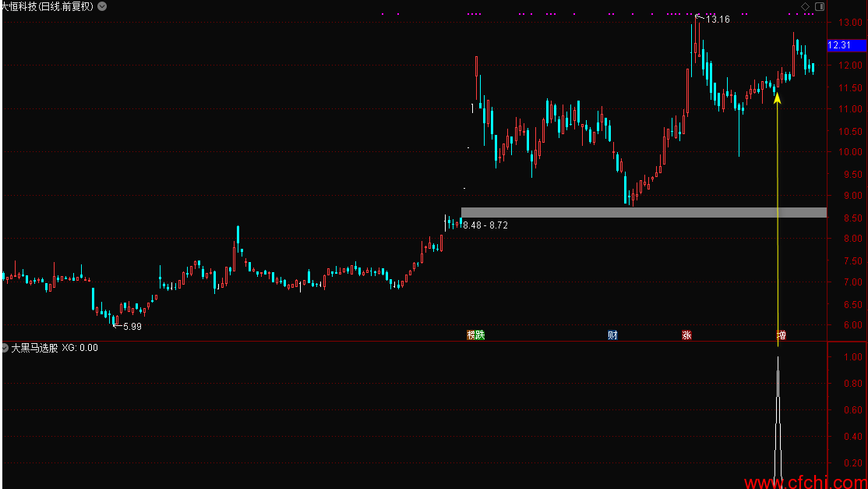
Task: Click the 8.48 - 8.72 gap label
Action: coord(485,225)
